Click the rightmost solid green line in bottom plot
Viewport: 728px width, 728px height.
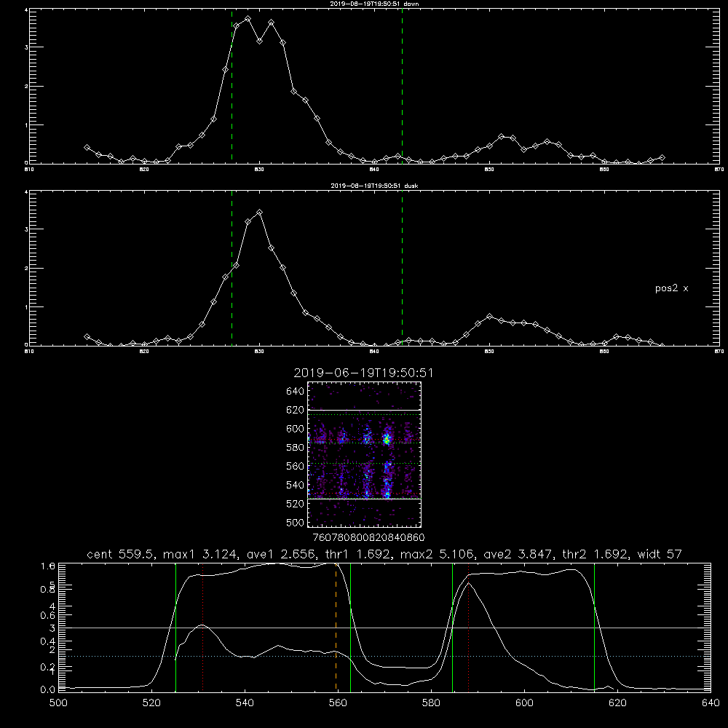594,627
